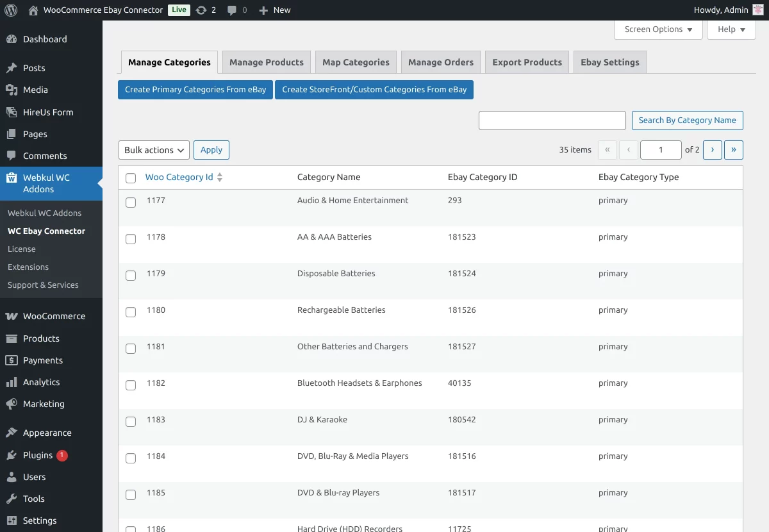Check the Bluetooth Headsets & Earphones row checkbox
The width and height of the screenshot is (769, 532).
[x=131, y=385]
